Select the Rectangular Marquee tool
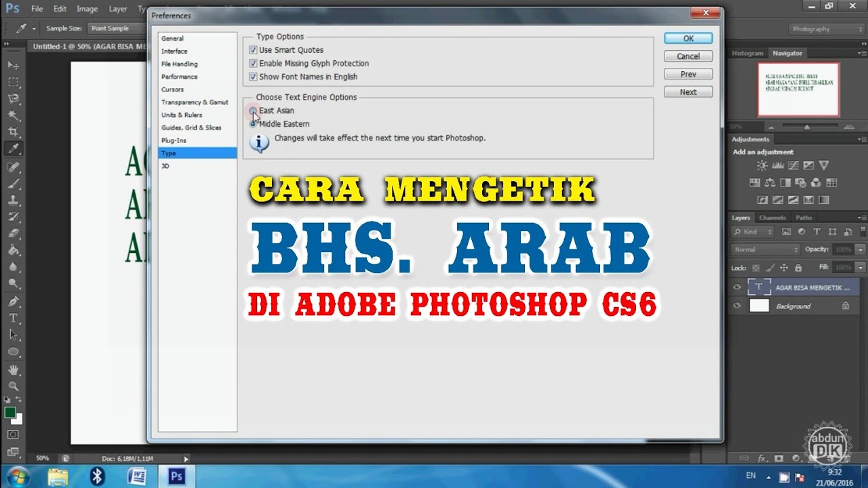868x488 pixels. pyautogui.click(x=13, y=82)
